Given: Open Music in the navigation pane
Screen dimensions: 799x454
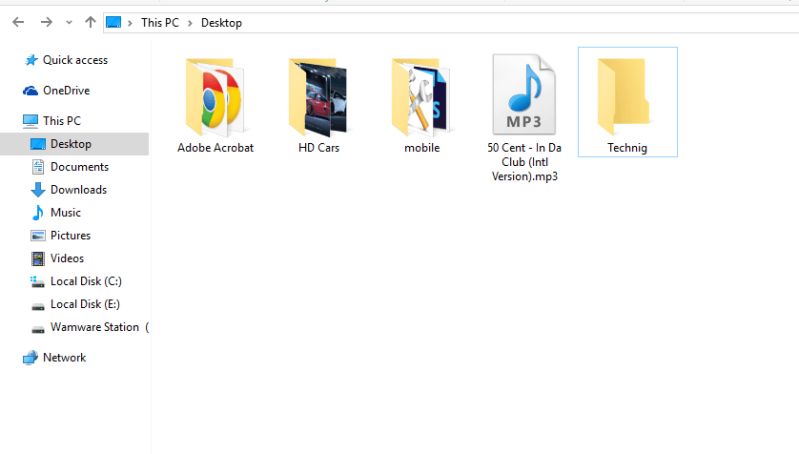Looking at the screenshot, I should tap(65, 212).
